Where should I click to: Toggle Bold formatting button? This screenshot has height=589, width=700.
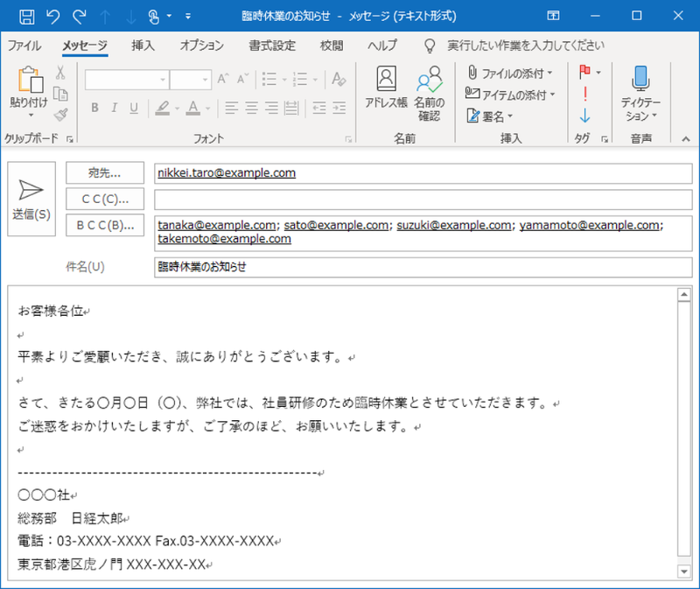click(93, 109)
